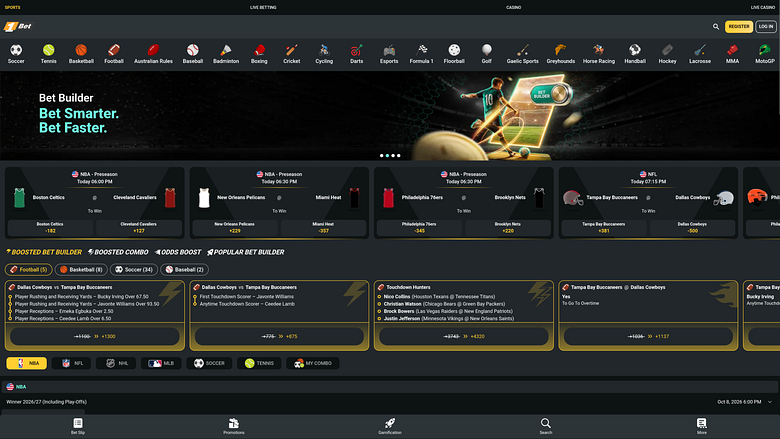This screenshot has height=439, width=780.
Task: Open the Golf category
Action: click(x=487, y=54)
